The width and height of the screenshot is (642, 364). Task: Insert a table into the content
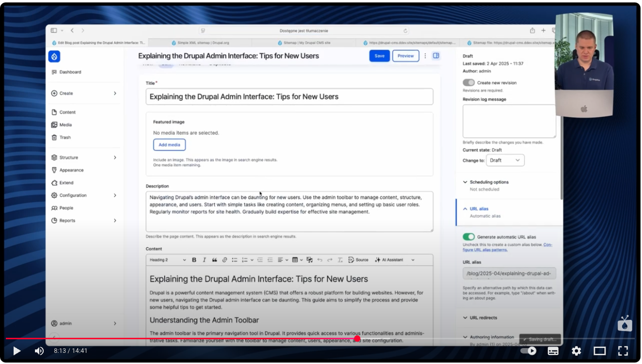[295, 260]
